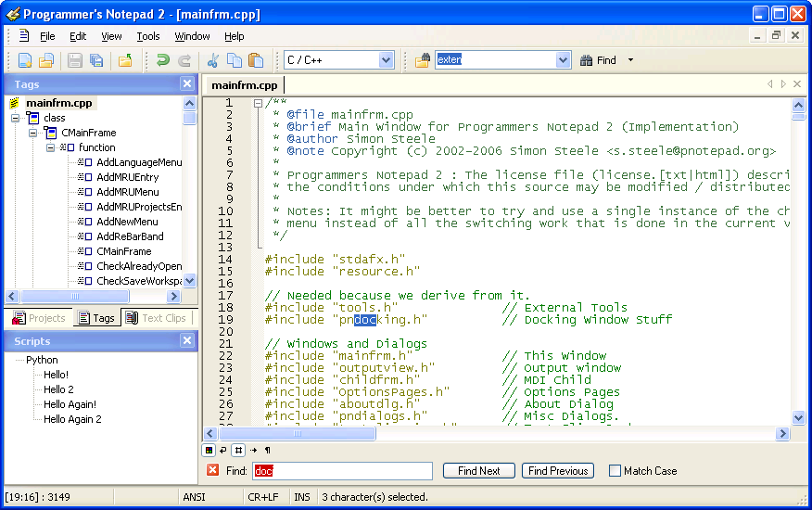Click the editor horizontal scroll right arrow
This screenshot has width=812, height=510.
[782, 433]
